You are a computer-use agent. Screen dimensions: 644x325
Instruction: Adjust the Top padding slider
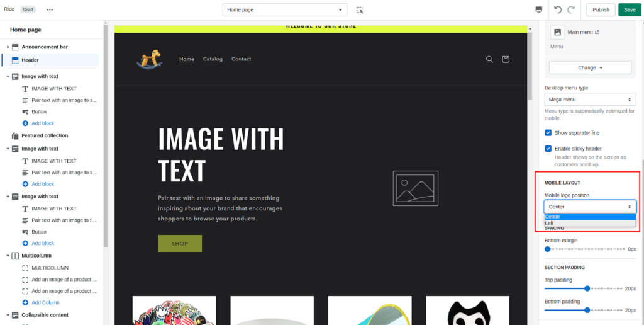tap(583, 289)
